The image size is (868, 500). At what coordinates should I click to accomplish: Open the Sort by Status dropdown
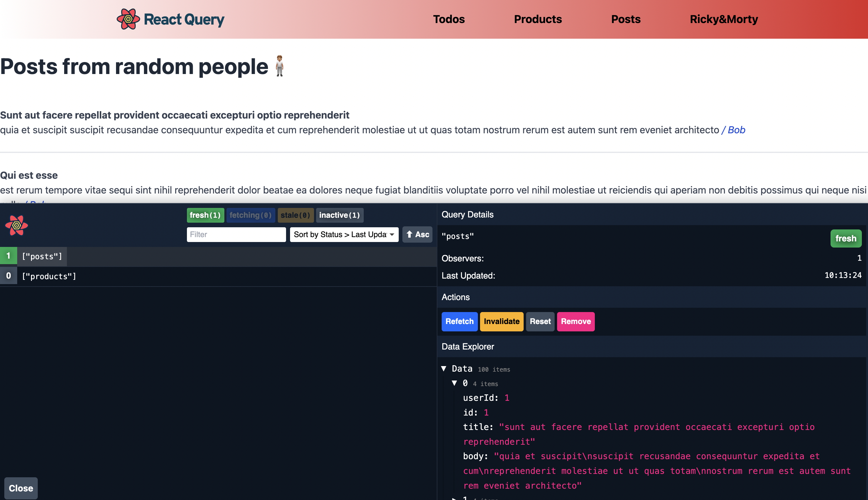click(x=344, y=235)
